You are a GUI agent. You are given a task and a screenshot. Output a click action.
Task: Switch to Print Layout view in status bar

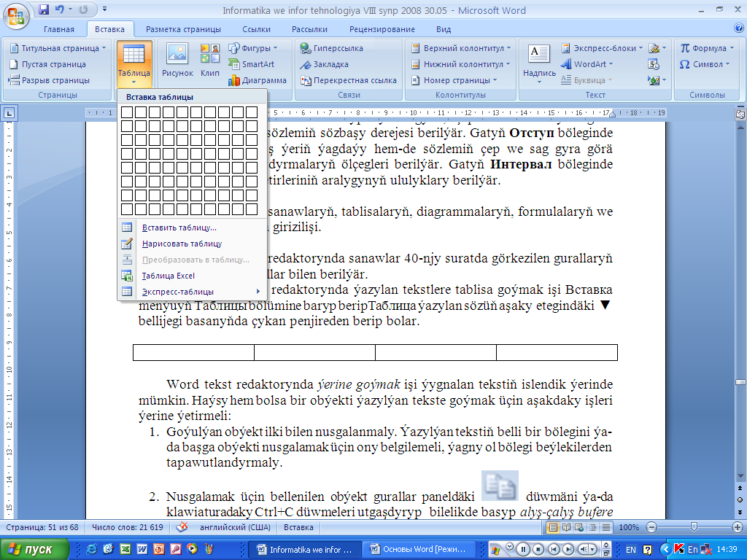pos(553,527)
